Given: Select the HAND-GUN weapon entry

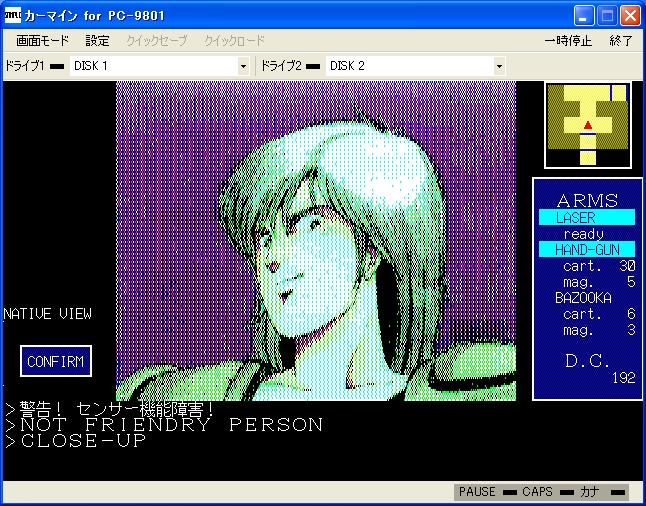Looking at the screenshot, I should [x=587, y=249].
